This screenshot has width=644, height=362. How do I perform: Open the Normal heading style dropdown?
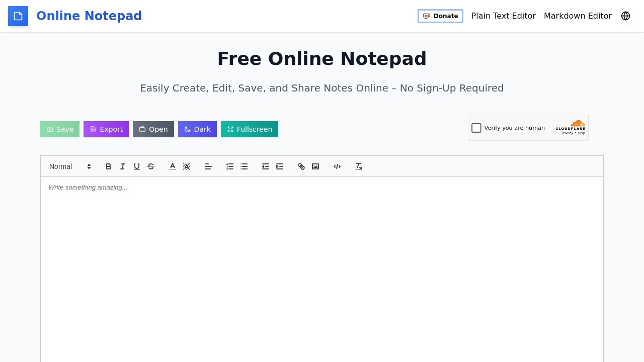click(70, 166)
